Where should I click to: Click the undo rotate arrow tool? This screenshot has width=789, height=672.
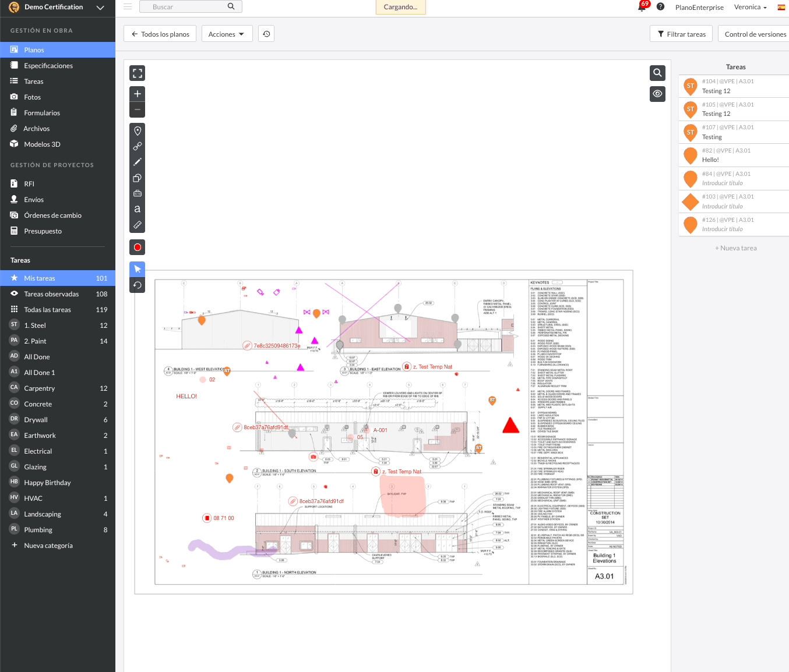(x=138, y=285)
